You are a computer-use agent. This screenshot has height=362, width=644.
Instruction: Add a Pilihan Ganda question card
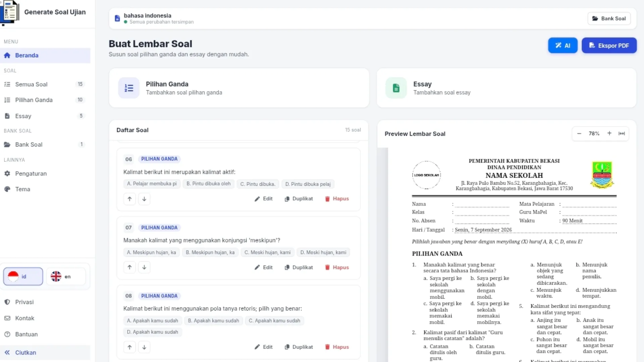[239, 88]
